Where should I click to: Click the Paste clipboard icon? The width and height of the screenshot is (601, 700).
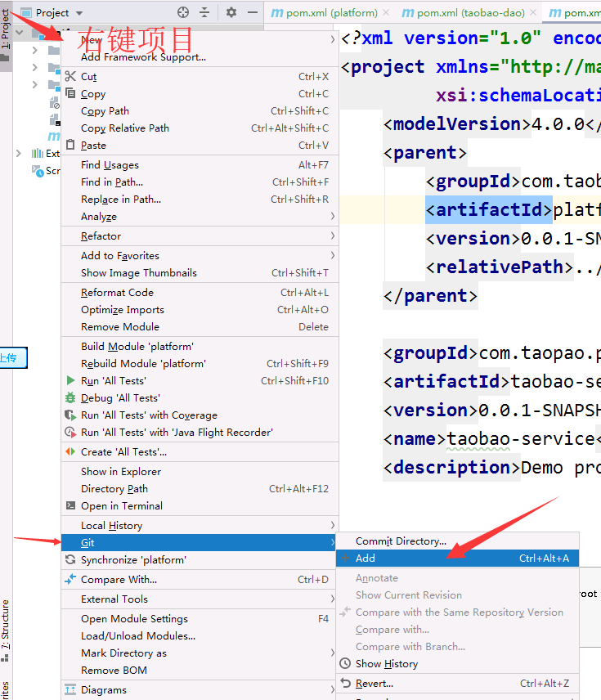70,145
